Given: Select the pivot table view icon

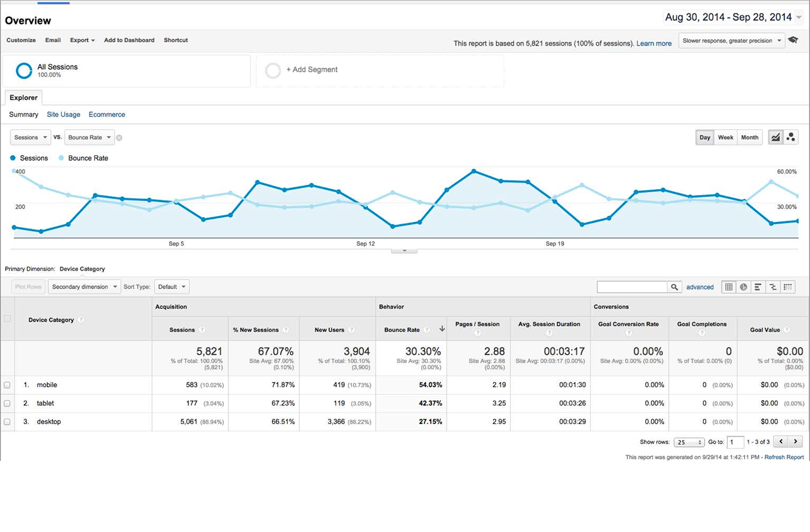Looking at the screenshot, I should point(787,287).
